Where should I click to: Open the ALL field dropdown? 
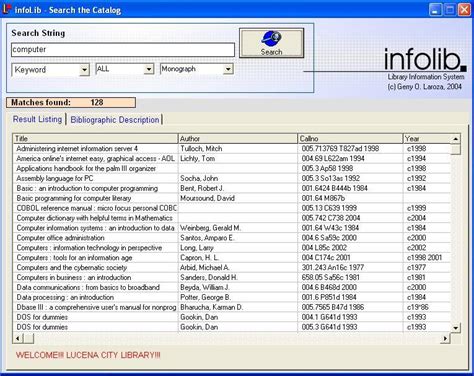point(149,69)
